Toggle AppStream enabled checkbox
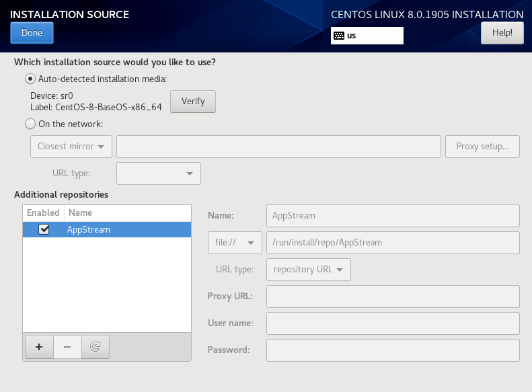 pos(44,229)
